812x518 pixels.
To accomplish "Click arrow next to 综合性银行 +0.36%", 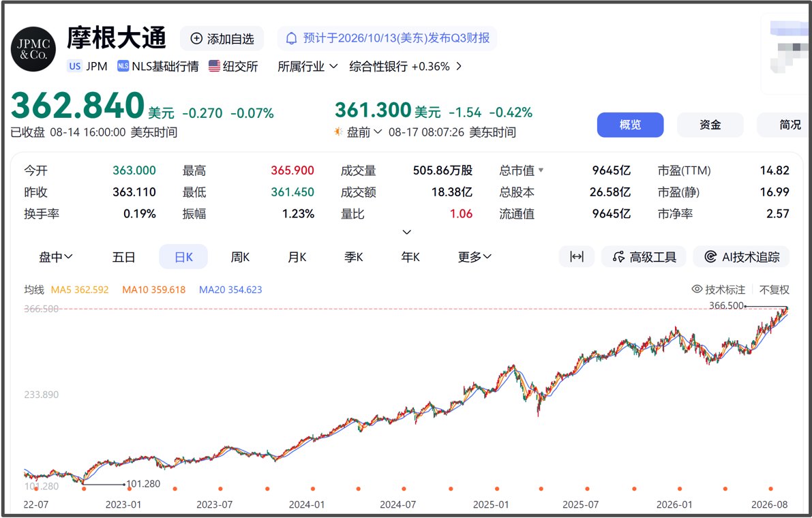I will 459,66.
